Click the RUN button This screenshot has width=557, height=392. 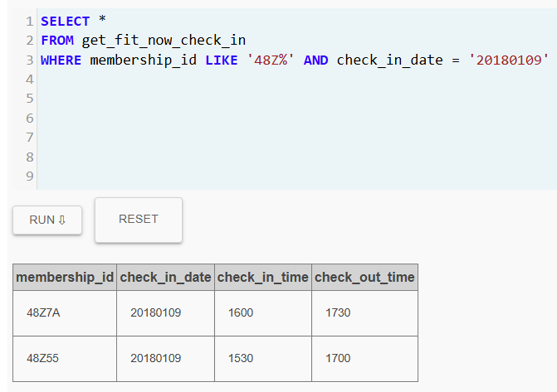pyautogui.click(x=47, y=220)
